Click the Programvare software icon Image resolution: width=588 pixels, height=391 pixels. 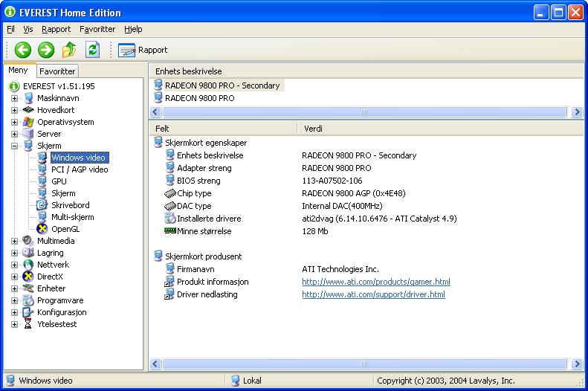pos(28,300)
